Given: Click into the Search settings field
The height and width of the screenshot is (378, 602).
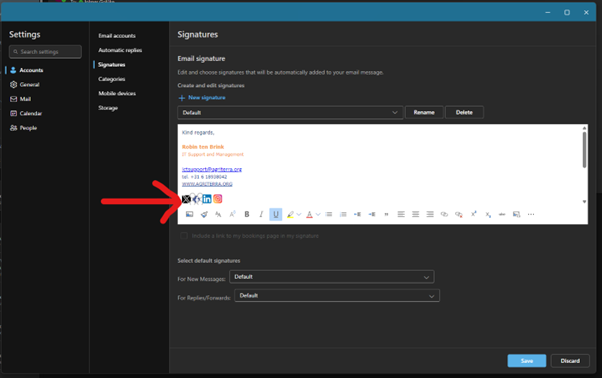Looking at the screenshot, I should (45, 51).
